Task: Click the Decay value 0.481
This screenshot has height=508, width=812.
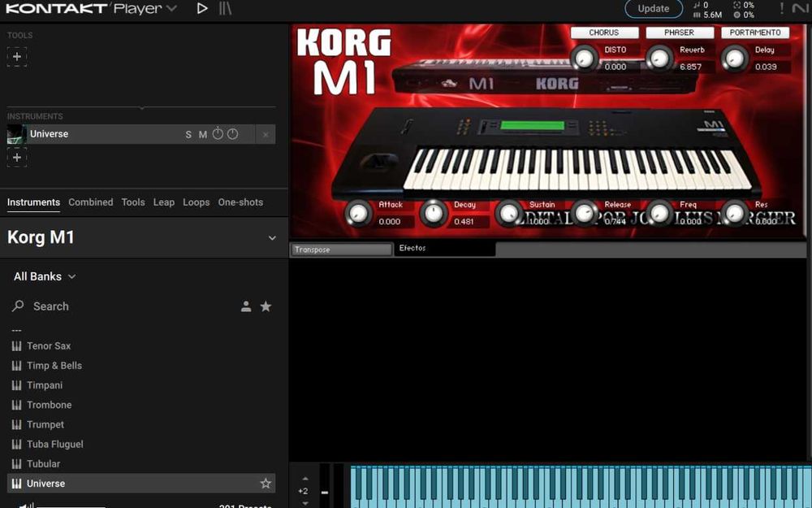Action: [464, 221]
